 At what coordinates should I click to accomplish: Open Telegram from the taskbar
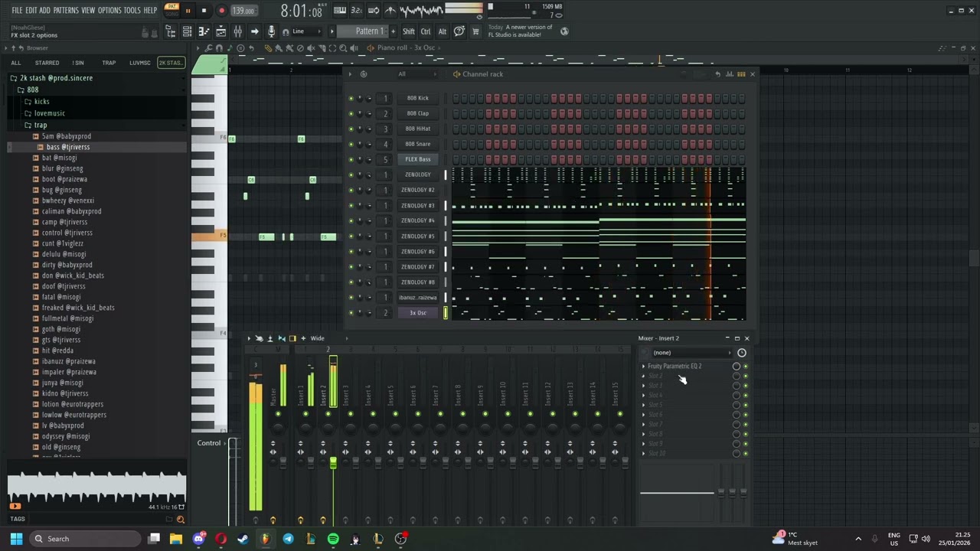click(288, 539)
